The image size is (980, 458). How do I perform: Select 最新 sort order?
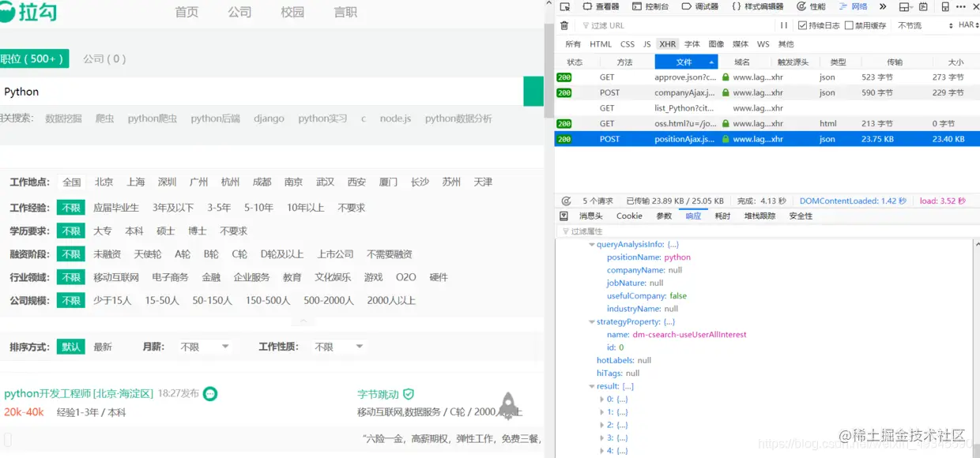click(x=103, y=347)
